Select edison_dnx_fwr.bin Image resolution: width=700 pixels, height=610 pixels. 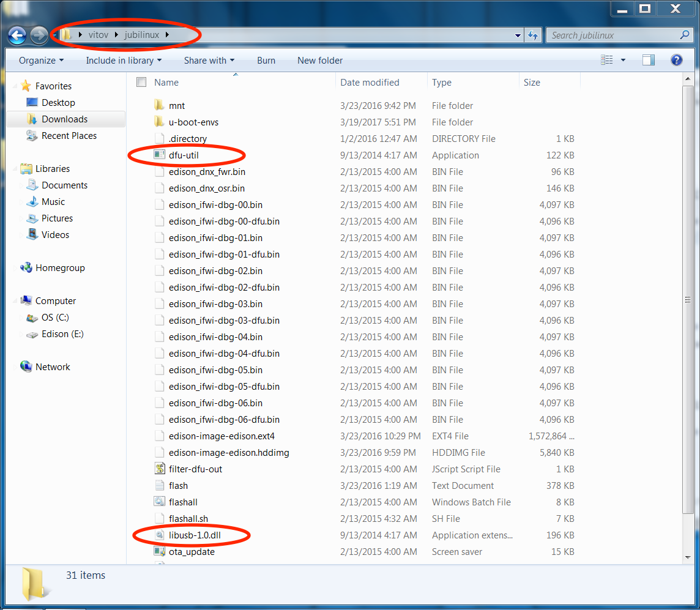coord(207,171)
